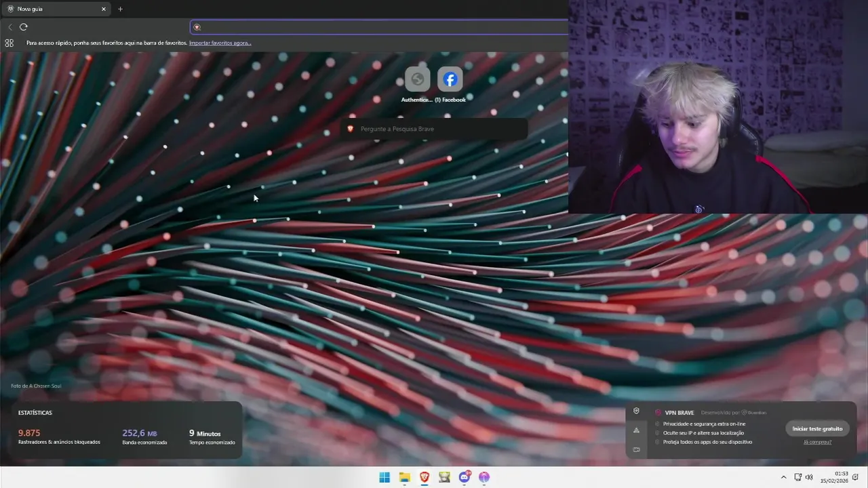
Task: Click the Foto de A Chosen Soul credit
Action: pos(36,386)
